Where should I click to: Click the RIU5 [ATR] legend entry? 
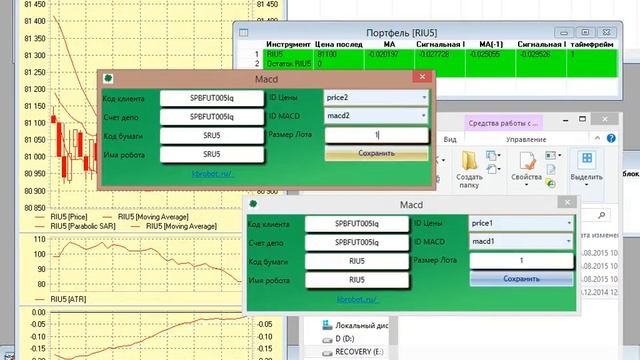(x=68, y=299)
